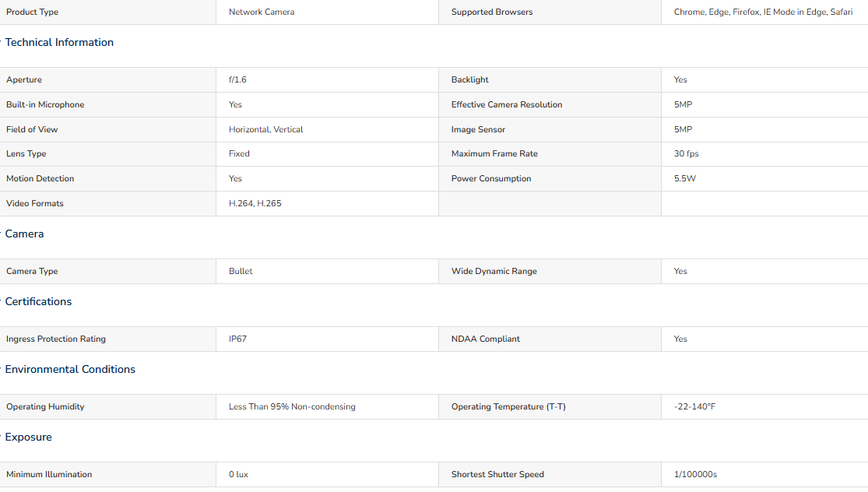
Task: Click the Wide Dynamic Range label
Action: (494, 271)
